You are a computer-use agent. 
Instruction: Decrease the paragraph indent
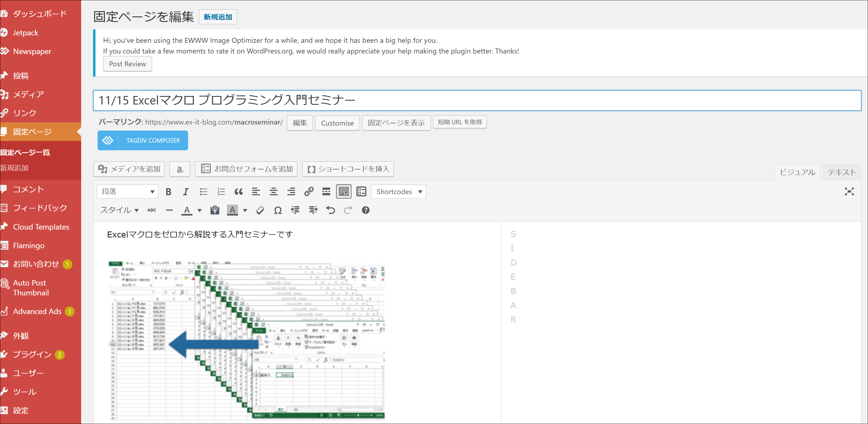click(x=296, y=210)
